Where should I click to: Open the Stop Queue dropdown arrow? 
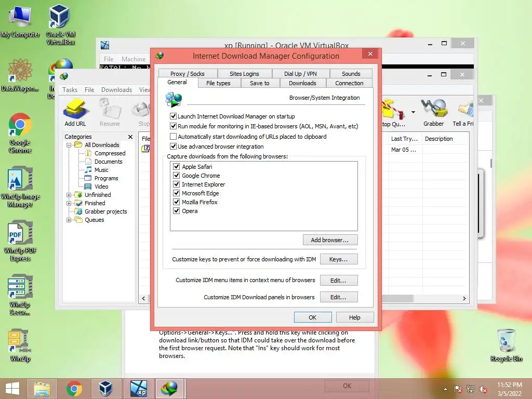413,112
